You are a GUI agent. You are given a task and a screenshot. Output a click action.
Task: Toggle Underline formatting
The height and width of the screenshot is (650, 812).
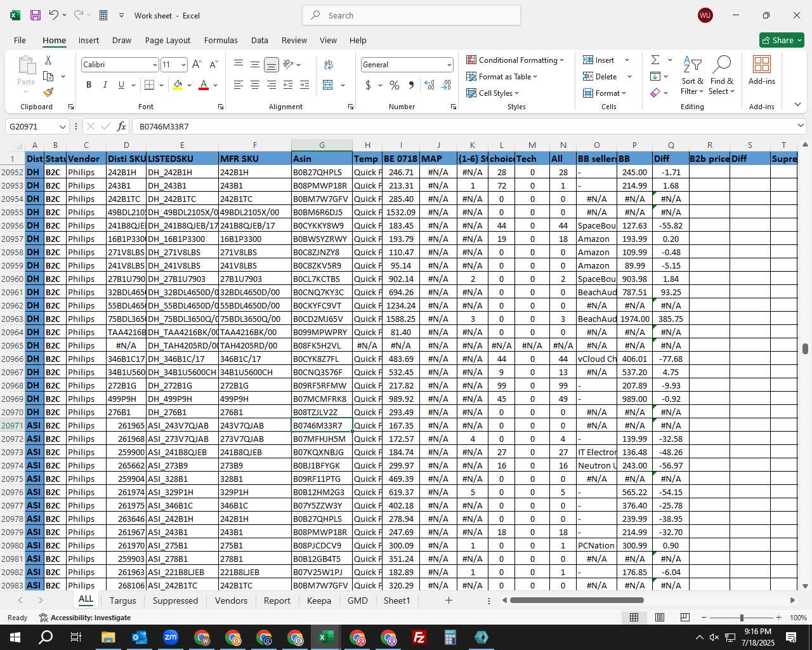(121, 85)
